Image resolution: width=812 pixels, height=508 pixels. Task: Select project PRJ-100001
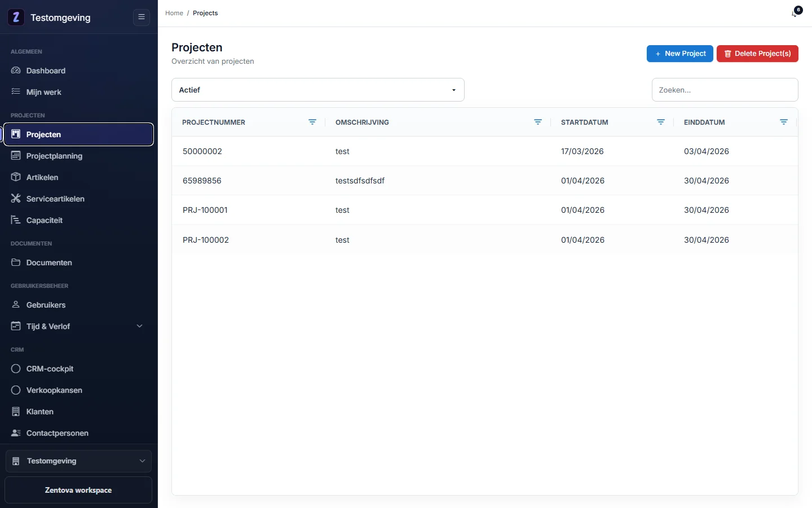click(x=205, y=210)
